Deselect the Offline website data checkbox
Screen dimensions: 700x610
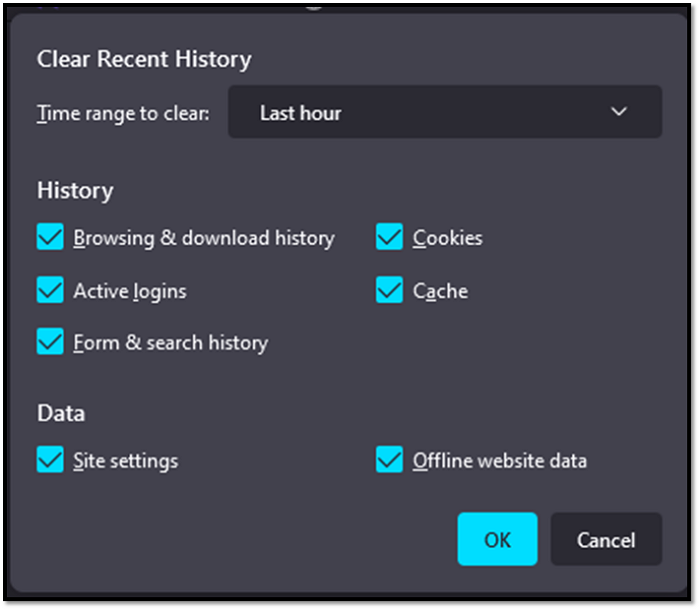(x=389, y=460)
